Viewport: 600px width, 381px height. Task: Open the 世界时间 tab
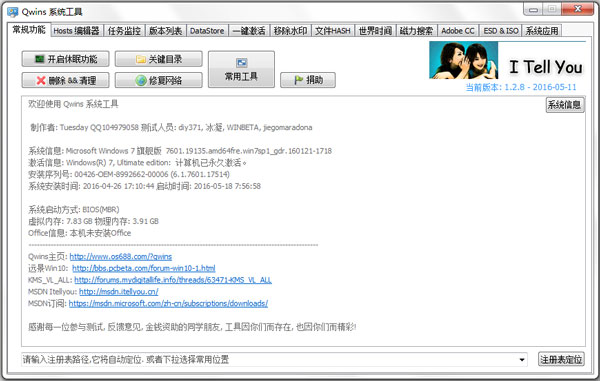(x=375, y=31)
